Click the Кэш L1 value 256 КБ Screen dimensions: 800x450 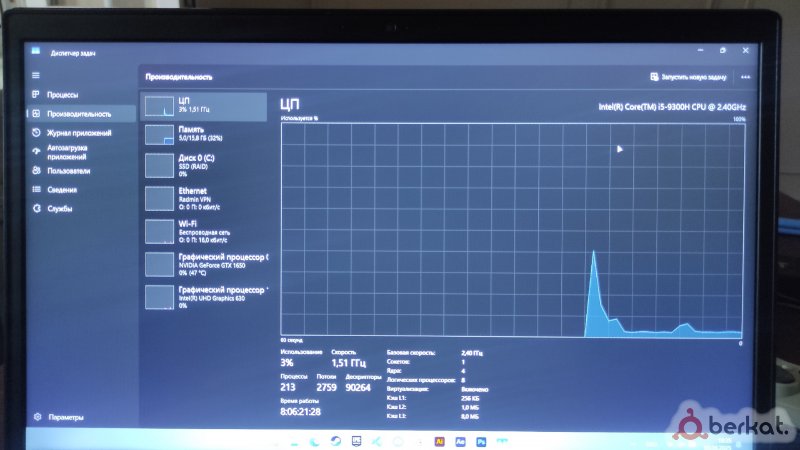click(x=470, y=398)
